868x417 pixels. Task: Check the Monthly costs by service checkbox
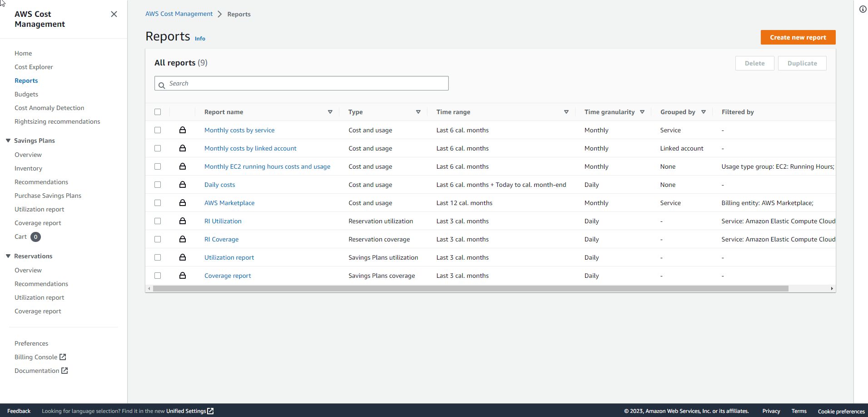[x=158, y=130]
